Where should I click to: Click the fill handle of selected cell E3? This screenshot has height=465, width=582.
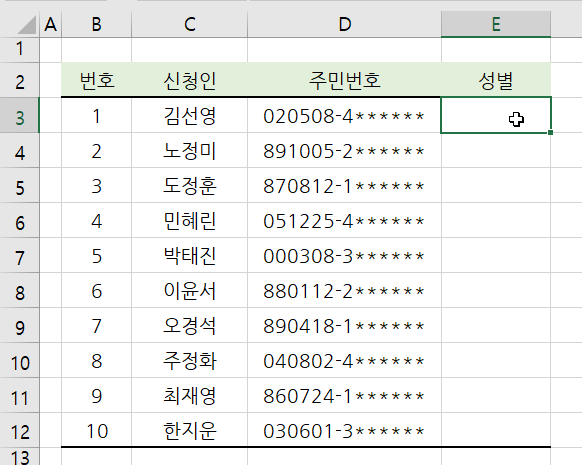pos(550,132)
